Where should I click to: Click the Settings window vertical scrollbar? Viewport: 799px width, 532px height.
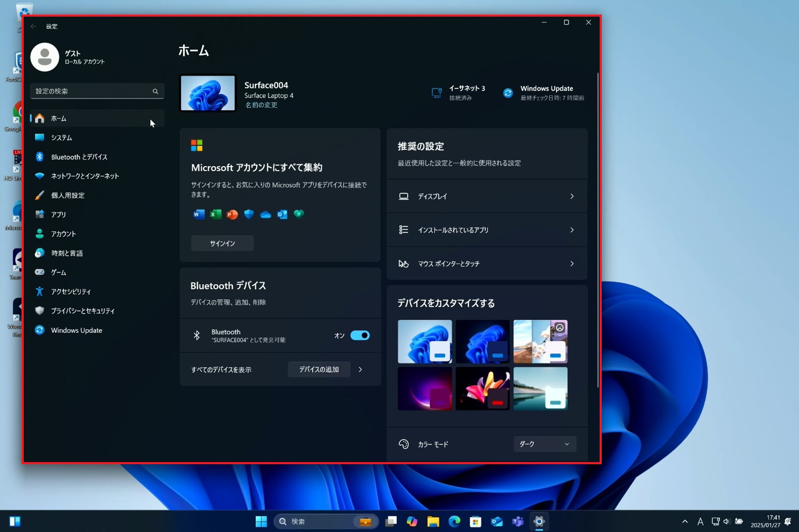598,230
